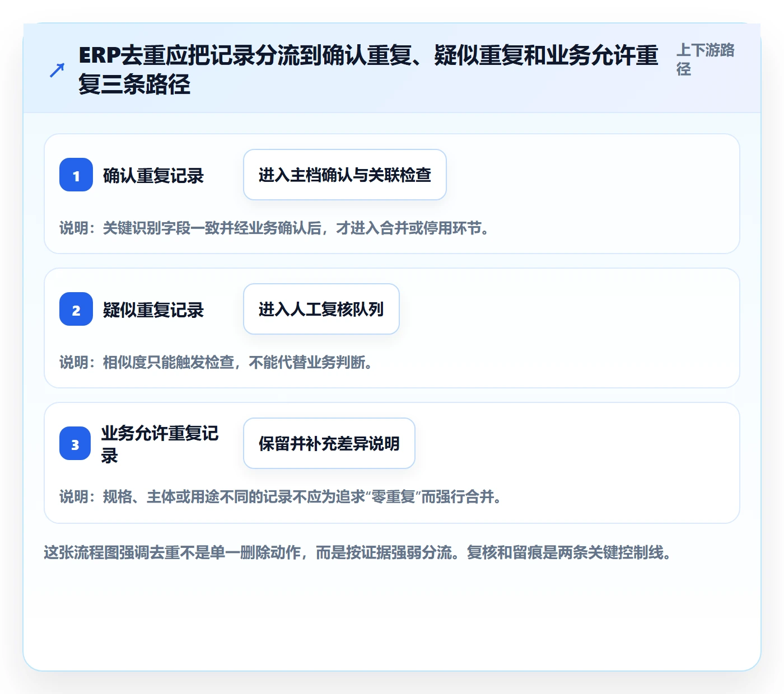Click the note starting 说明：相似度只能触发检查

click(x=217, y=363)
